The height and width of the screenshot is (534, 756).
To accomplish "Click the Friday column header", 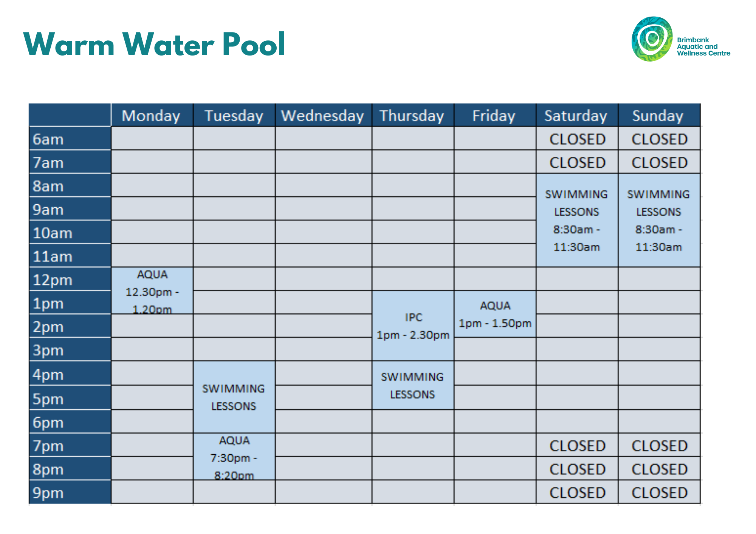I will 495,115.
